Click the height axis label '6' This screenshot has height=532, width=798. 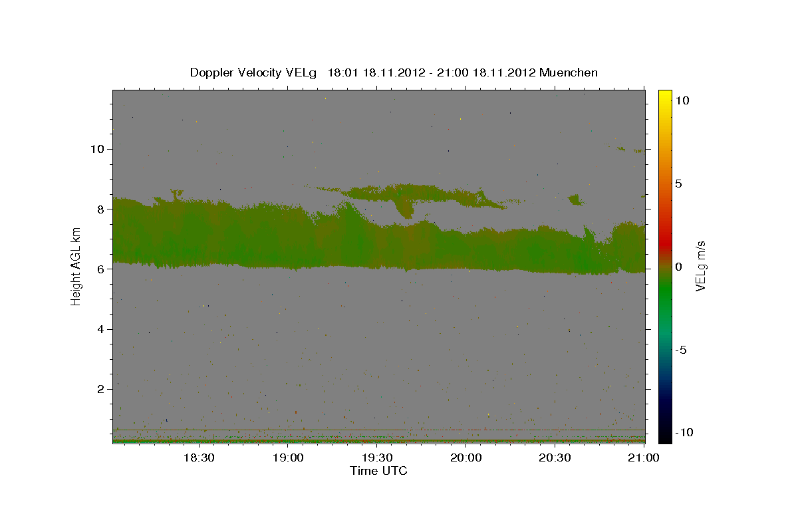coord(101,269)
